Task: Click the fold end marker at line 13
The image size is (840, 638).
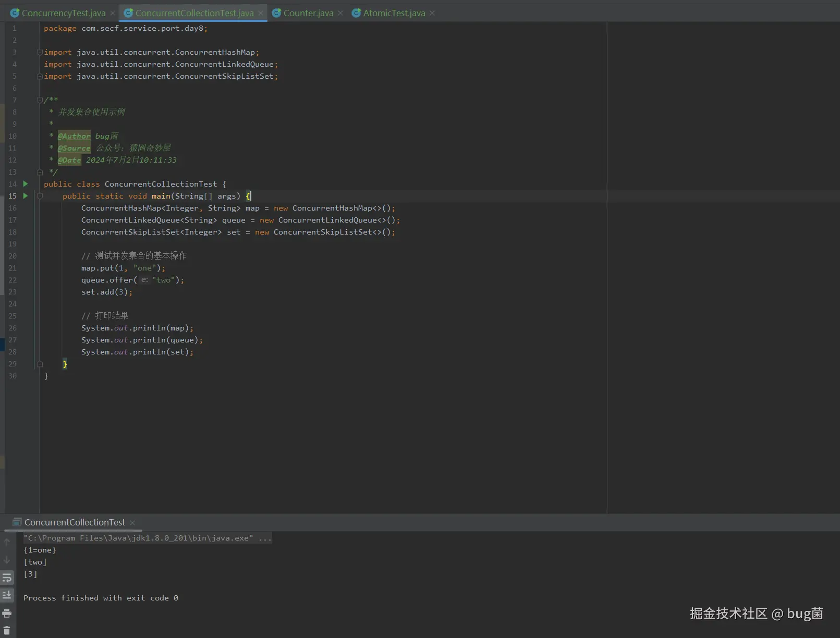Action: 40,172
